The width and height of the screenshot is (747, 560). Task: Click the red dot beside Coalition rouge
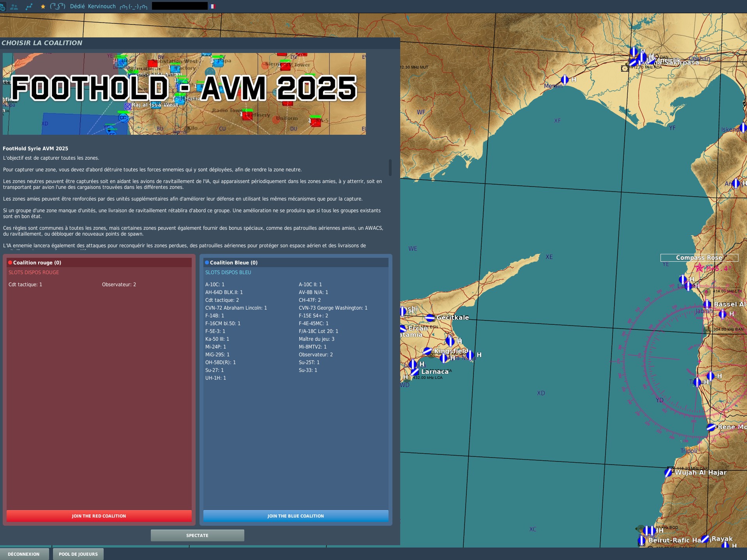[x=10, y=262]
